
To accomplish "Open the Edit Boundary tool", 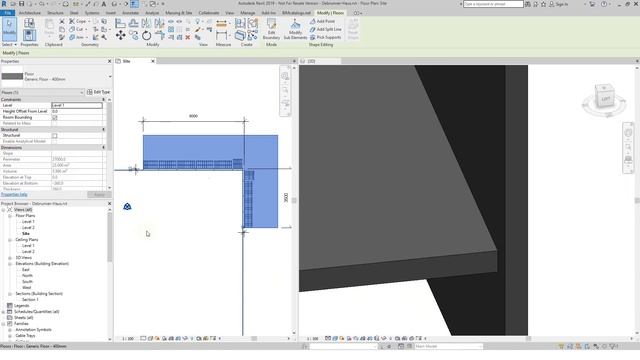I will (x=271, y=29).
